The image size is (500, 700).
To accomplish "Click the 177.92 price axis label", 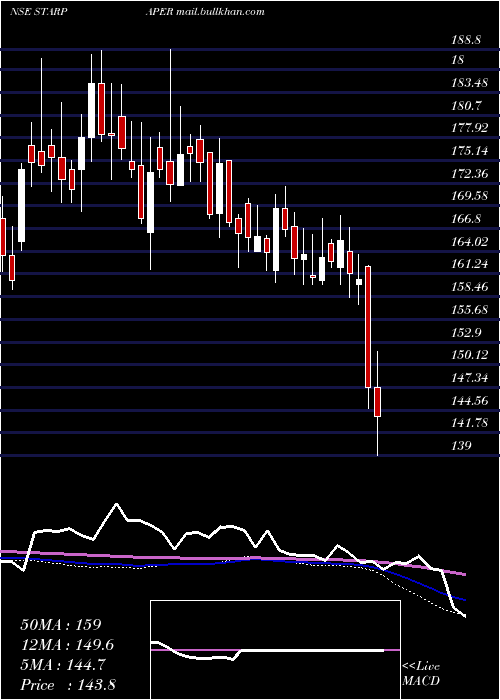I will click(470, 128).
